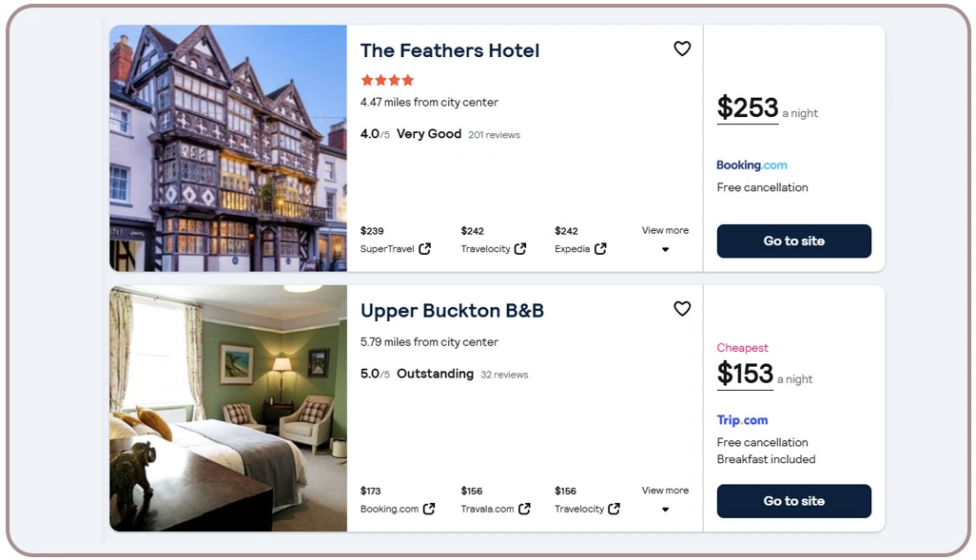Open Upper Buckton B&B title link

point(452,311)
